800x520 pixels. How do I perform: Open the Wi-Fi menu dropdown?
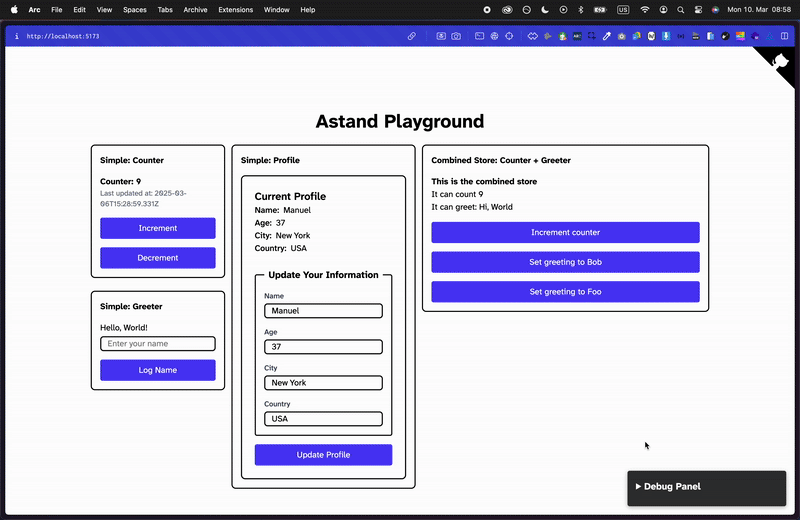[x=645, y=9]
